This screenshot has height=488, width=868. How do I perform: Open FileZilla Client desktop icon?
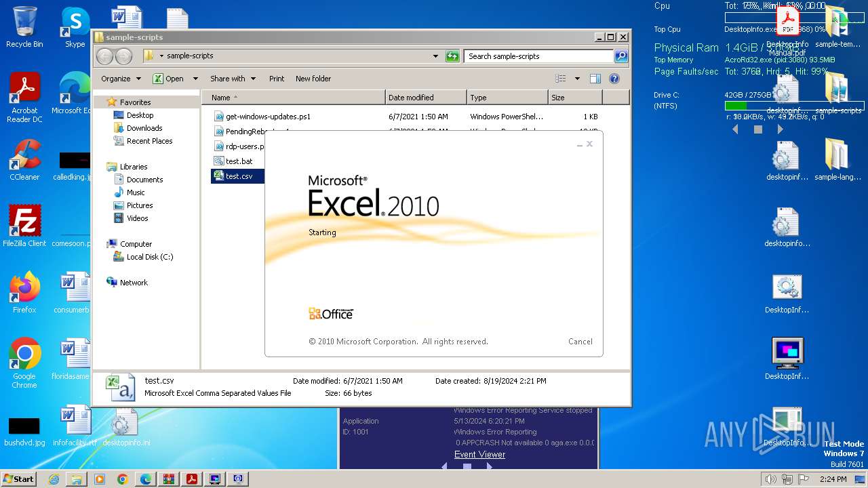pyautogui.click(x=24, y=226)
